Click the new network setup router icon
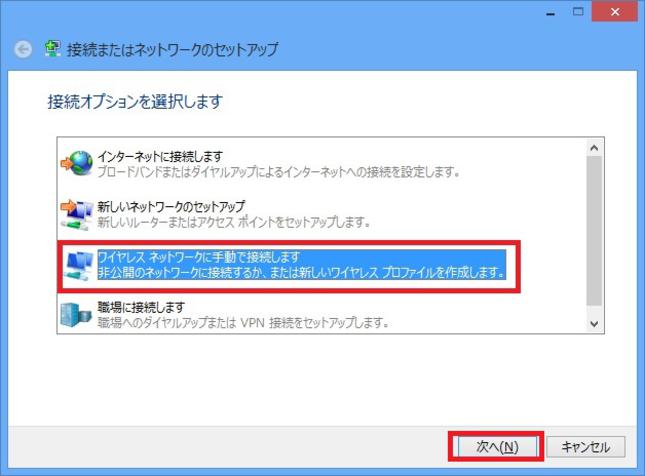The image size is (645, 476). click(x=77, y=211)
